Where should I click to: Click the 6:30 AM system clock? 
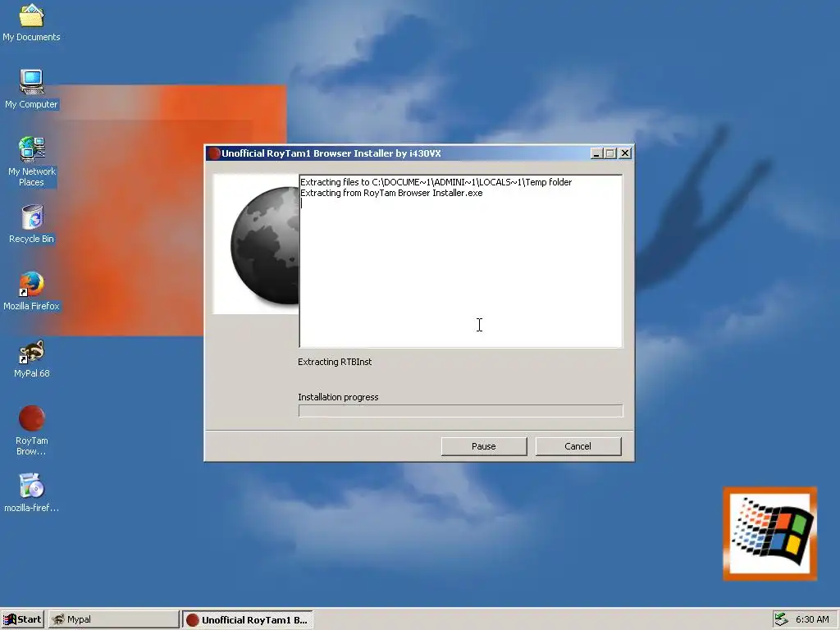coord(812,619)
